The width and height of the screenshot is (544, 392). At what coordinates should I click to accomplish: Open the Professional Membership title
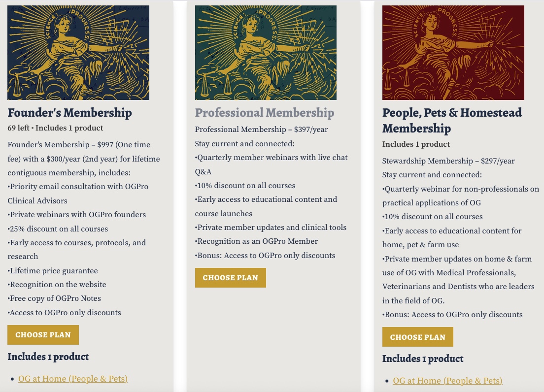[x=265, y=113]
